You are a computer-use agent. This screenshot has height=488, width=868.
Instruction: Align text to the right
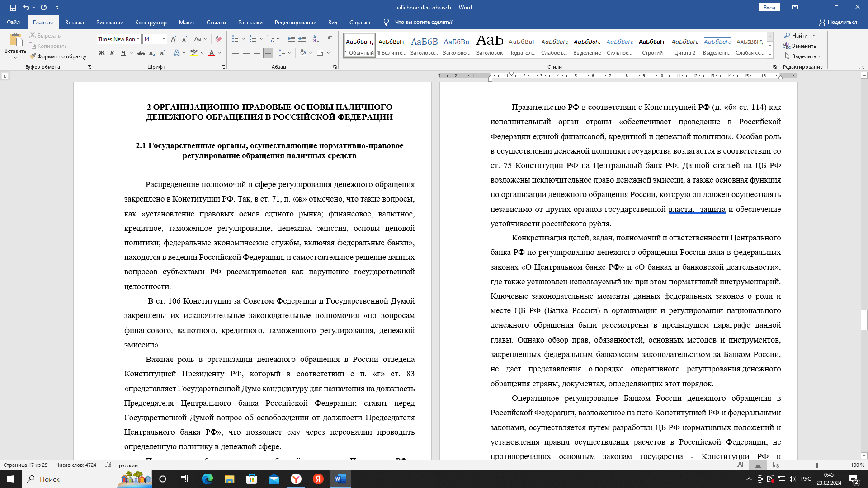click(257, 53)
